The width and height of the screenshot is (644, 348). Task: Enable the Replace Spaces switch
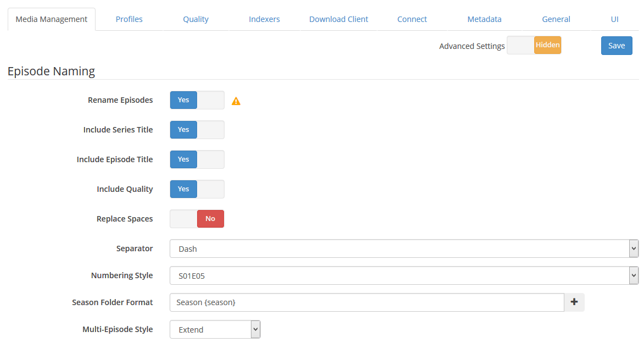(x=197, y=219)
